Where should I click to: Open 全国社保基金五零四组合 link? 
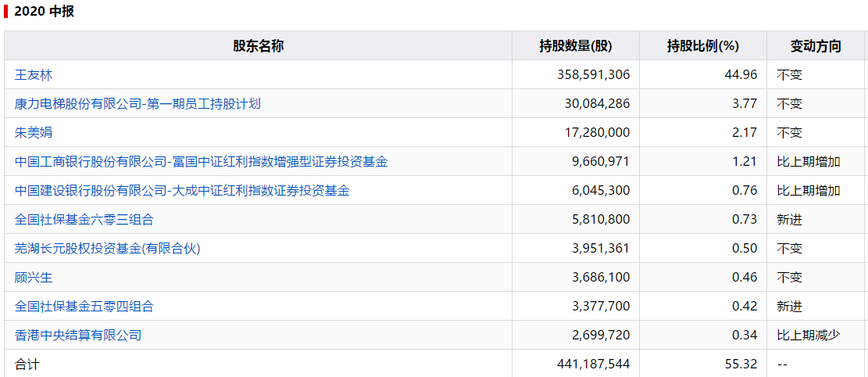coord(84,306)
